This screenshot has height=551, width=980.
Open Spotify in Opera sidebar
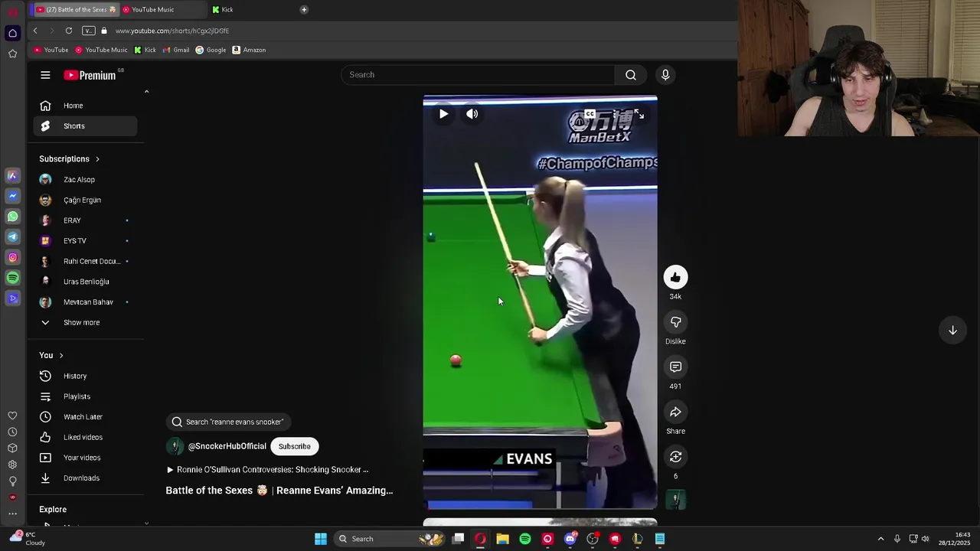point(12,278)
